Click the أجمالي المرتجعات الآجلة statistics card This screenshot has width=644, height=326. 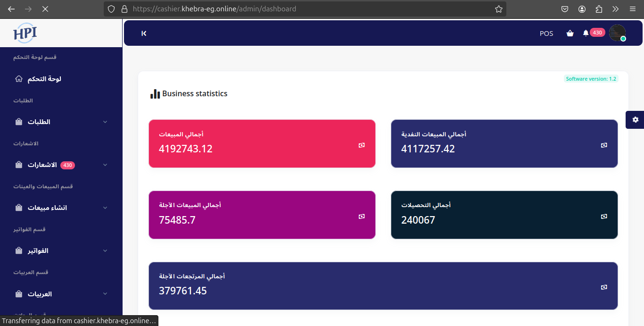383,286
